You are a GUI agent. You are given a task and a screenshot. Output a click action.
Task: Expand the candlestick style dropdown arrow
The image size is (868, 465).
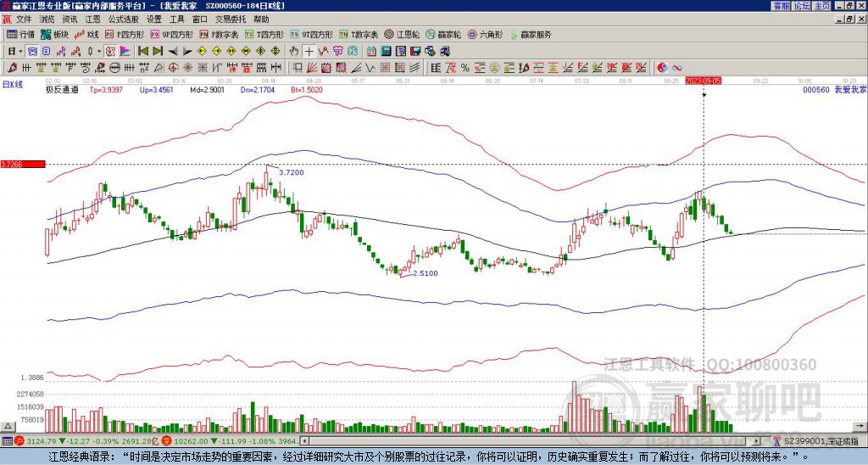coord(99,51)
